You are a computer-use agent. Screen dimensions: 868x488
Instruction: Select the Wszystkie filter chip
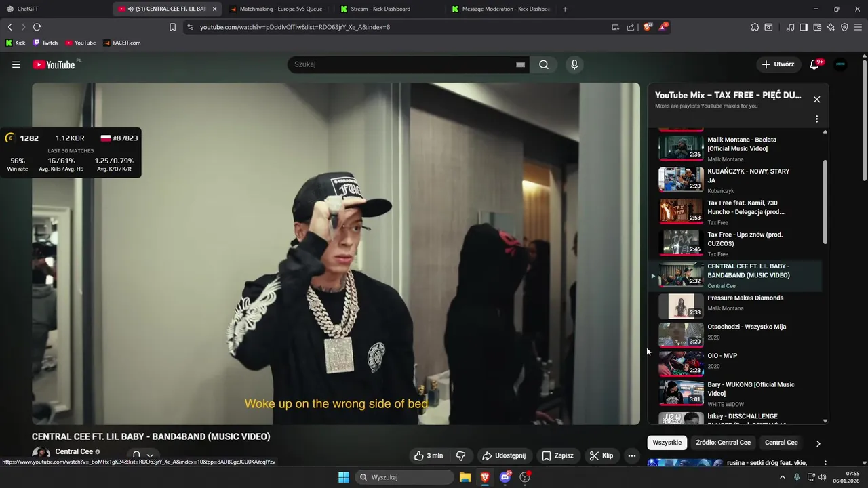667,443
